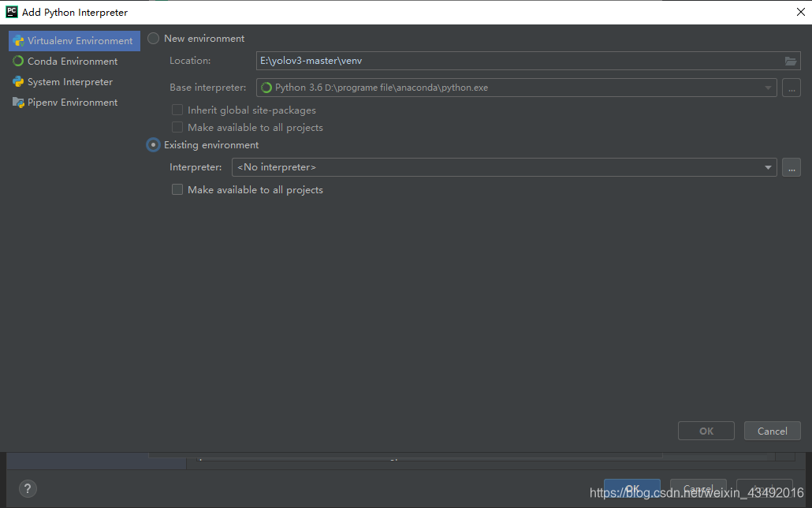This screenshot has height=508, width=812.
Task: Browse base interpreters with the ellipsis button
Action: pos(792,88)
